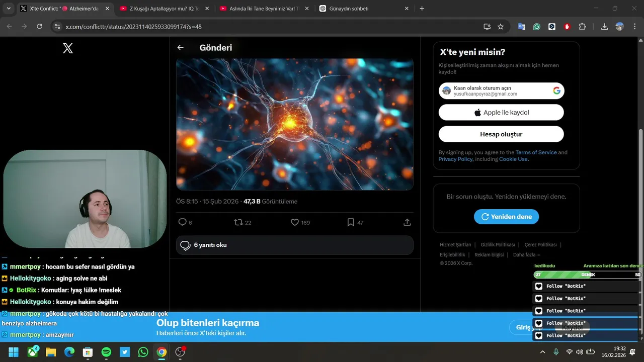Open File Explorer from the taskbar

coord(51,352)
